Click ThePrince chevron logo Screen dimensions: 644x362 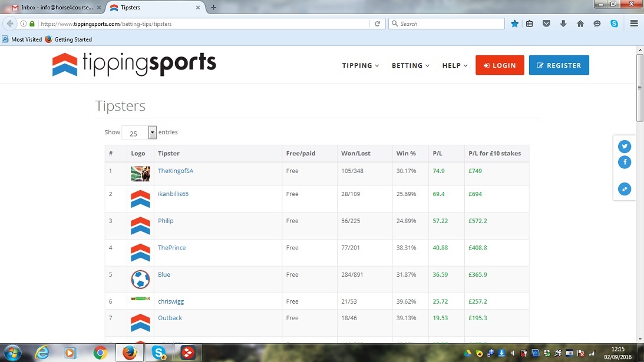140,253
